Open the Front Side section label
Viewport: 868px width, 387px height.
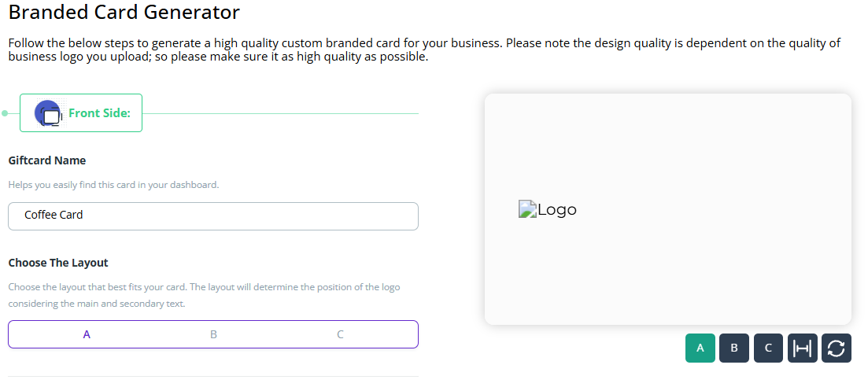click(x=99, y=113)
